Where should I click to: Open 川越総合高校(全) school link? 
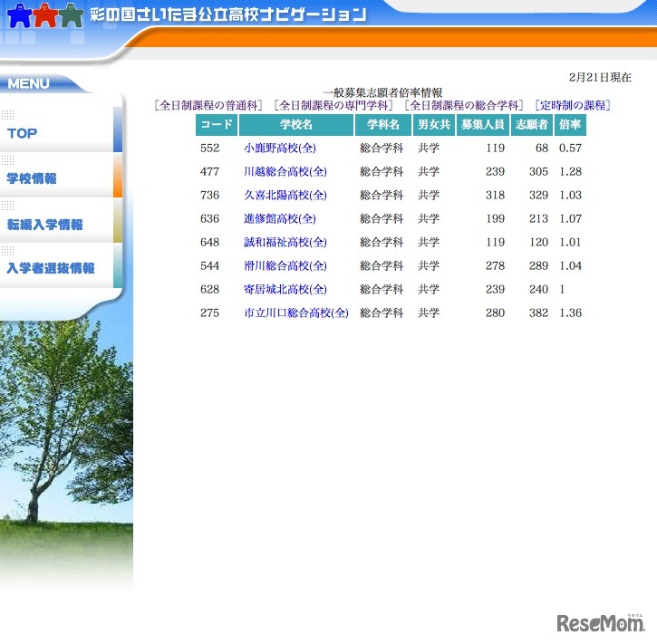point(285,171)
